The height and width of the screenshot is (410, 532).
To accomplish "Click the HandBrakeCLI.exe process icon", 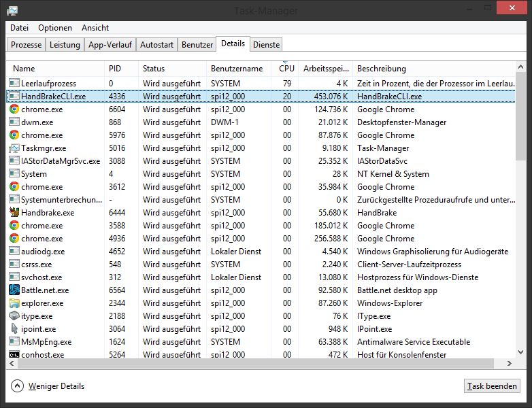I will point(14,96).
